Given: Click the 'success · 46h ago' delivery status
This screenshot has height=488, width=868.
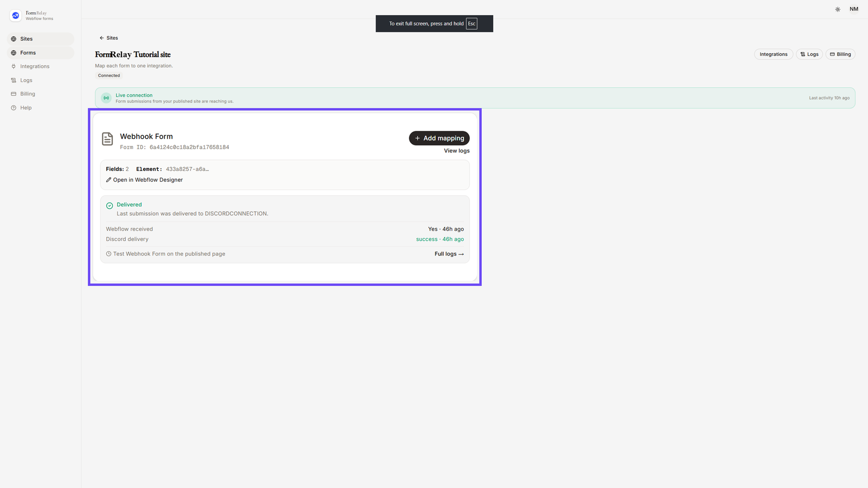Looking at the screenshot, I should coord(440,239).
